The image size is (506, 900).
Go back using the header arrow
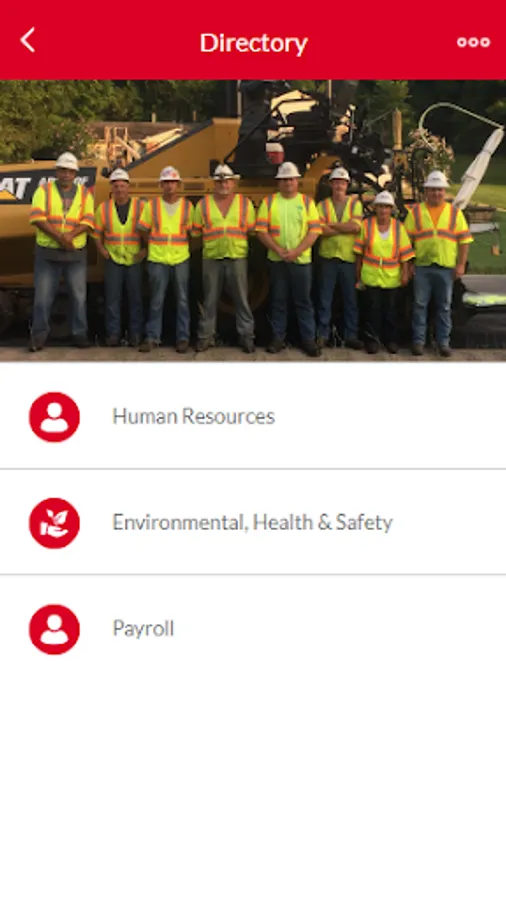coord(28,41)
